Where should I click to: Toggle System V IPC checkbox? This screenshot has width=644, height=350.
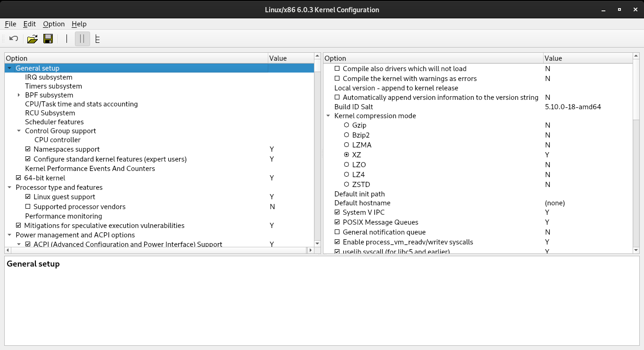point(337,212)
